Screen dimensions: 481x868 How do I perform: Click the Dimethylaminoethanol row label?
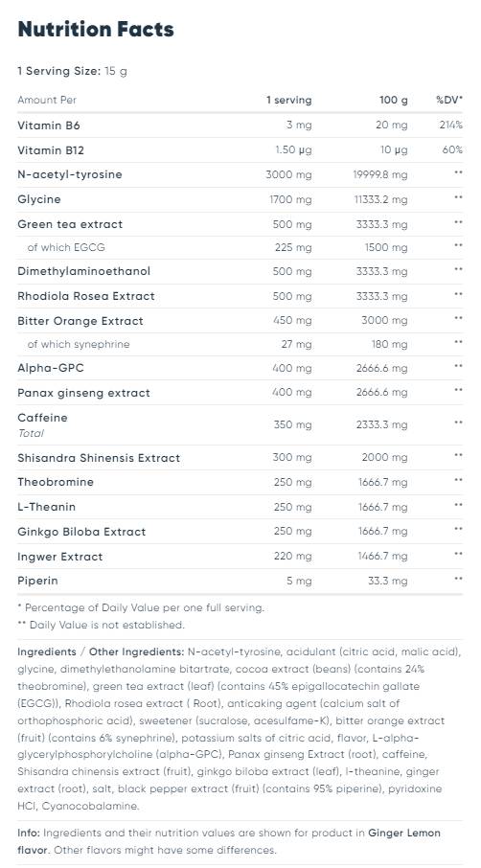pyautogui.click(x=84, y=271)
